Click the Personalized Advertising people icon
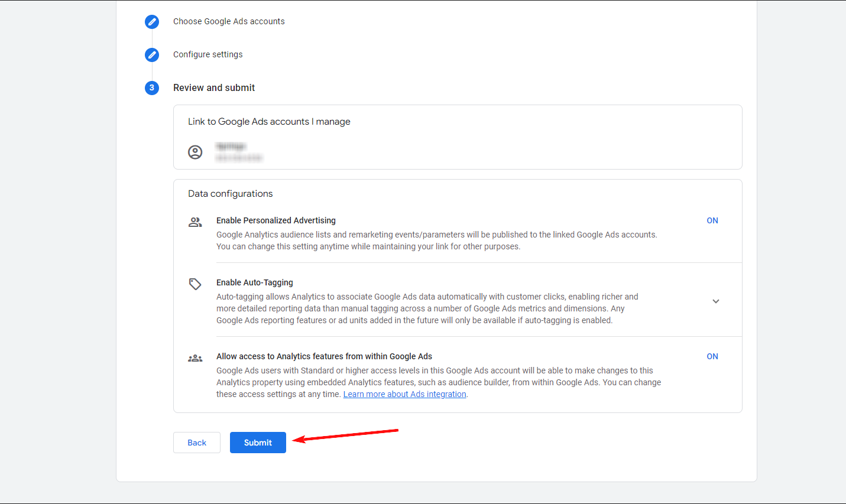The image size is (846, 504). pyautogui.click(x=195, y=222)
